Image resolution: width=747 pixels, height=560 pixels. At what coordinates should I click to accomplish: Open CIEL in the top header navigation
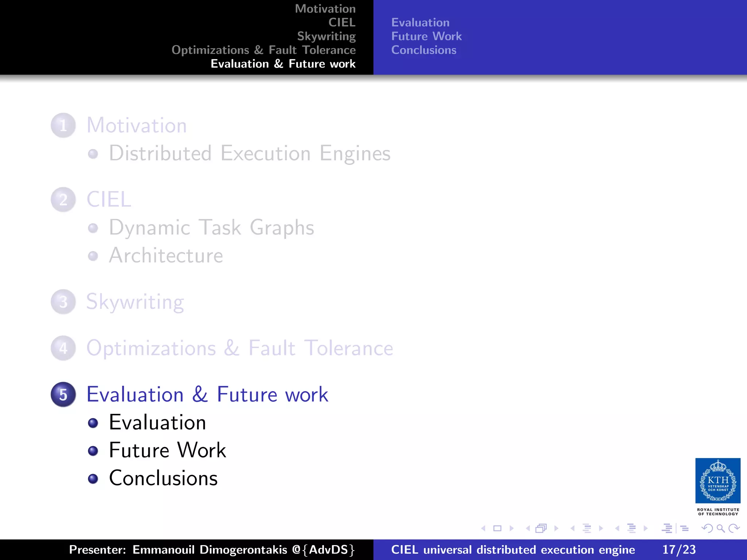pos(342,23)
